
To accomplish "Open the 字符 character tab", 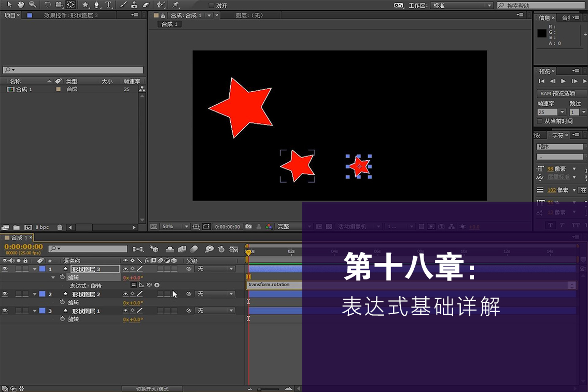I will [557, 135].
